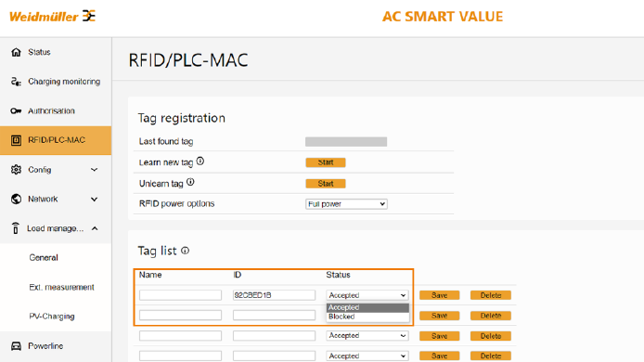This screenshot has width=644, height=362.
Task: Open the RFID power options dropdown
Action: coord(346,204)
